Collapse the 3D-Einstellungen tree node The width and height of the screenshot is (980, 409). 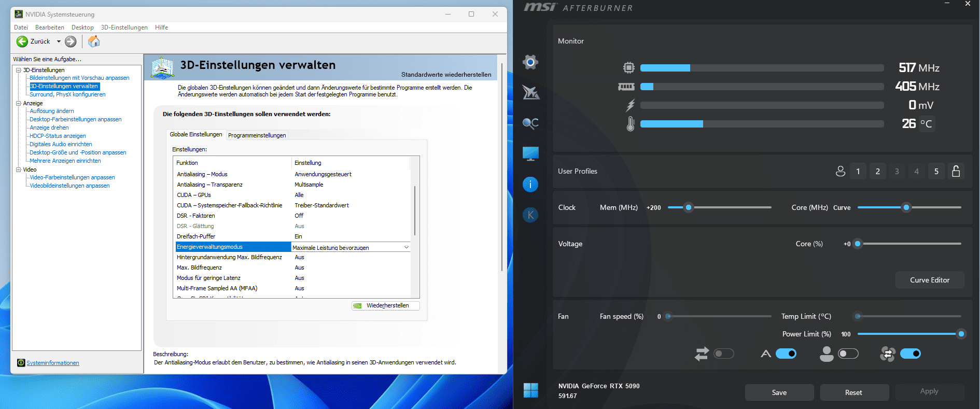[19, 70]
